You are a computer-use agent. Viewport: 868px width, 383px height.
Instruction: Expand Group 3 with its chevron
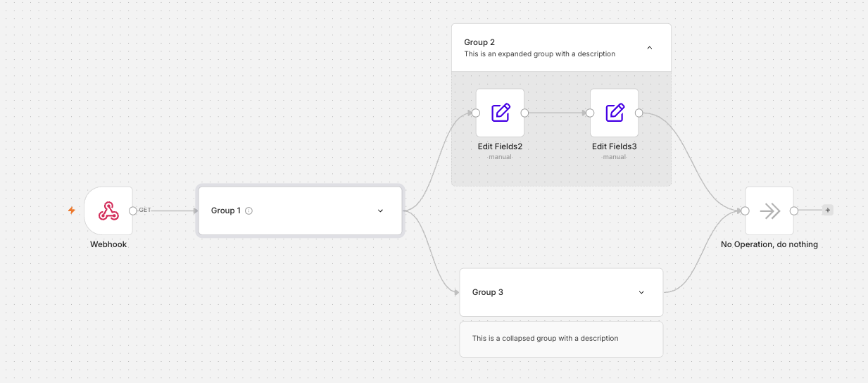(641, 292)
